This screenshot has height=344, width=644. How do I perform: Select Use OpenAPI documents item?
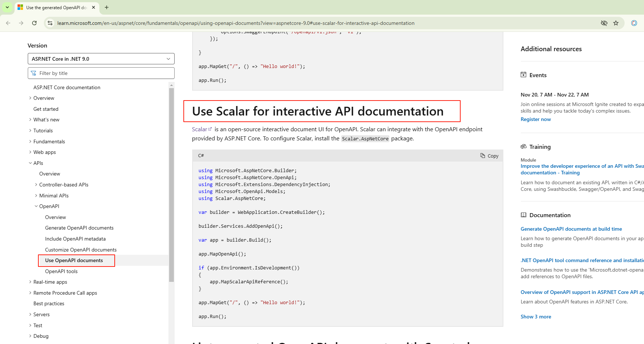(74, 260)
